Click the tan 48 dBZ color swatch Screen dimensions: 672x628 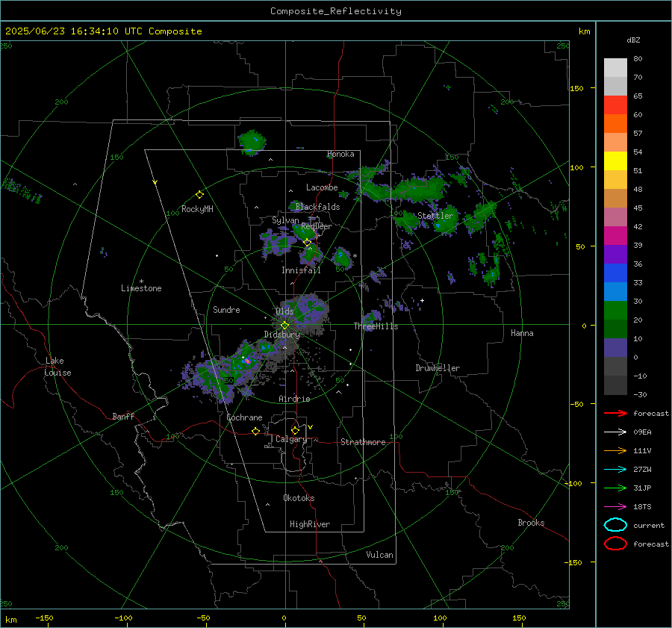click(615, 198)
